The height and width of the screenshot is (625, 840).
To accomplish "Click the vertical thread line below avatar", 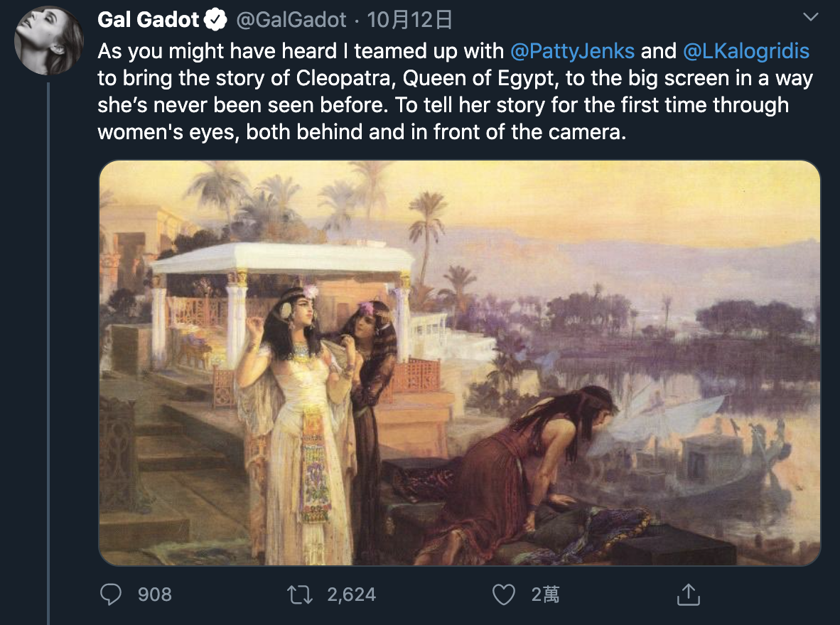I will point(49,355).
